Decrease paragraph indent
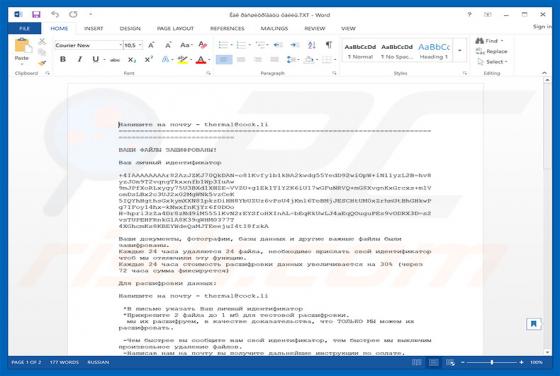The height and width of the screenshot is (376, 560). [278, 45]
